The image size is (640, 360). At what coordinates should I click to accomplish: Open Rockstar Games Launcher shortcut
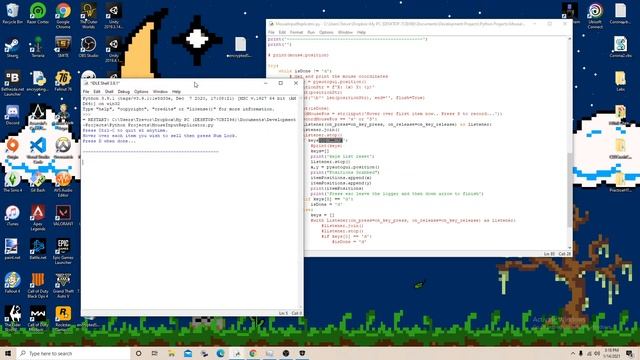63,318
